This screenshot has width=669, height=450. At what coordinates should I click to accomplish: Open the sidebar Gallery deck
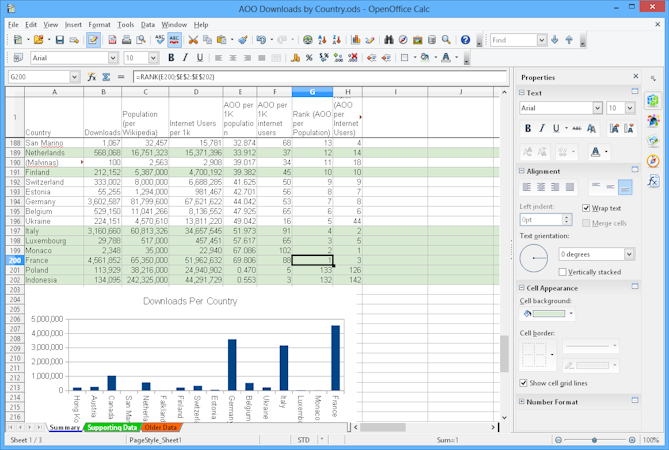(x=653, y=141)
